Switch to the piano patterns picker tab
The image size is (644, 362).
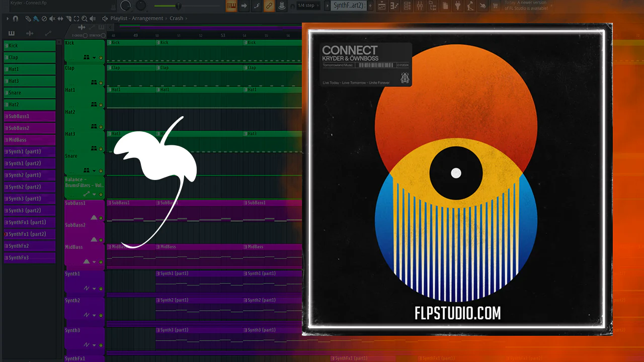12,34
